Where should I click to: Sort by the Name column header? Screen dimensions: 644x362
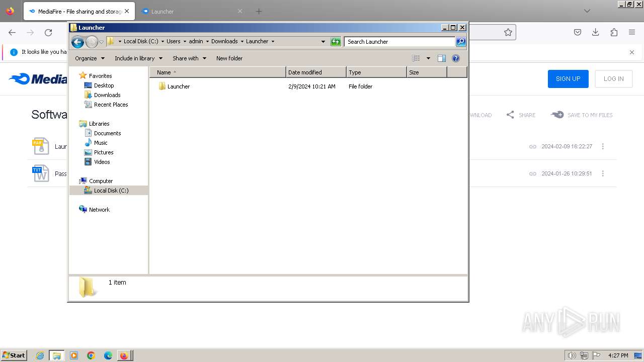pos(218,72)
